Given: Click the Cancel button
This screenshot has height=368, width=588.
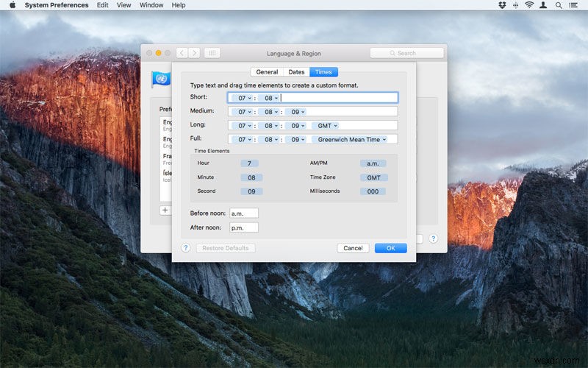Looking at the screenshot, I should coord(353,248).
